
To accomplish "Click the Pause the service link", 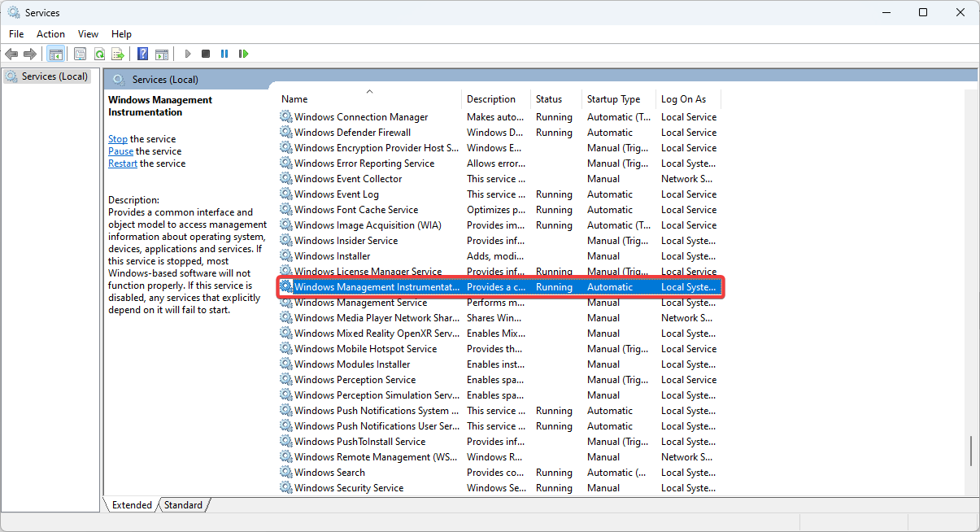I will coord(120,151).
